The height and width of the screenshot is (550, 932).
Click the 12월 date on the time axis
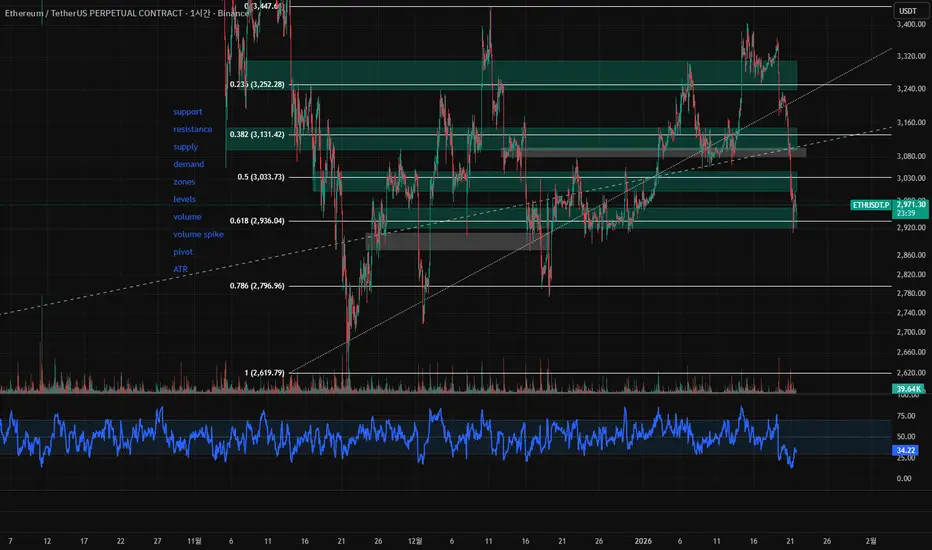(415, 541)
